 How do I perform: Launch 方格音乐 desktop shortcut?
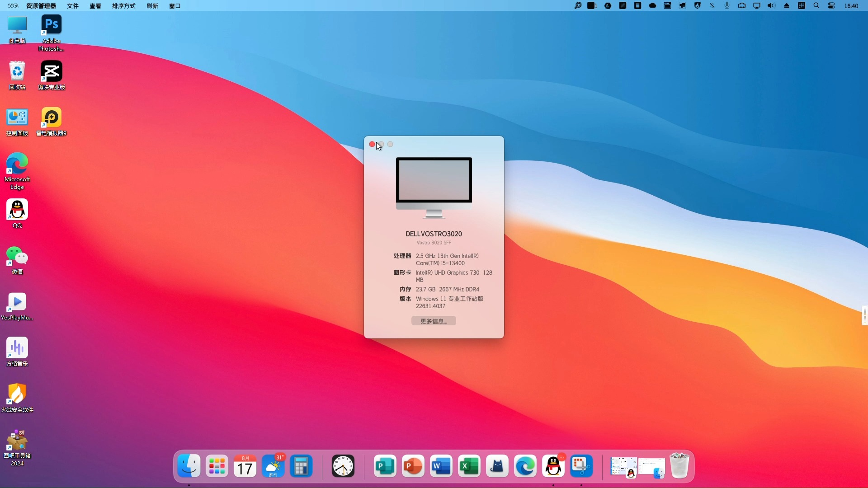coord(17,352)
